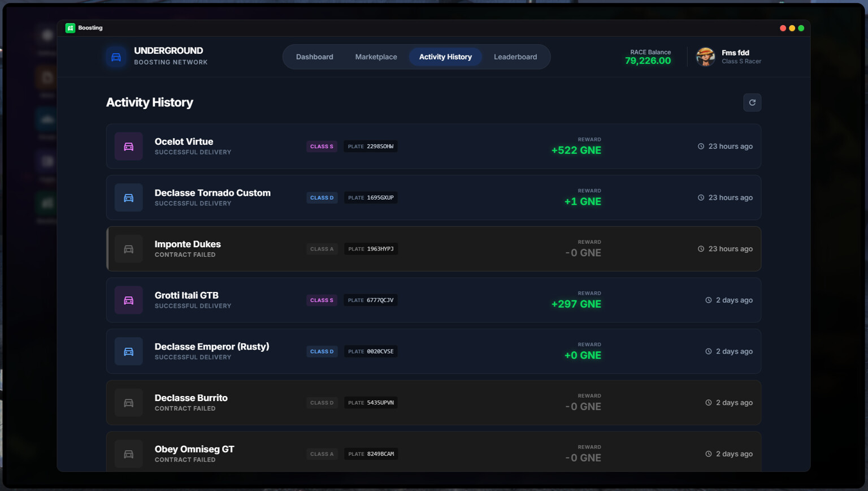
Task: Click the Declasse Tornado Custom car icon
Action: (x=129, y=198)
